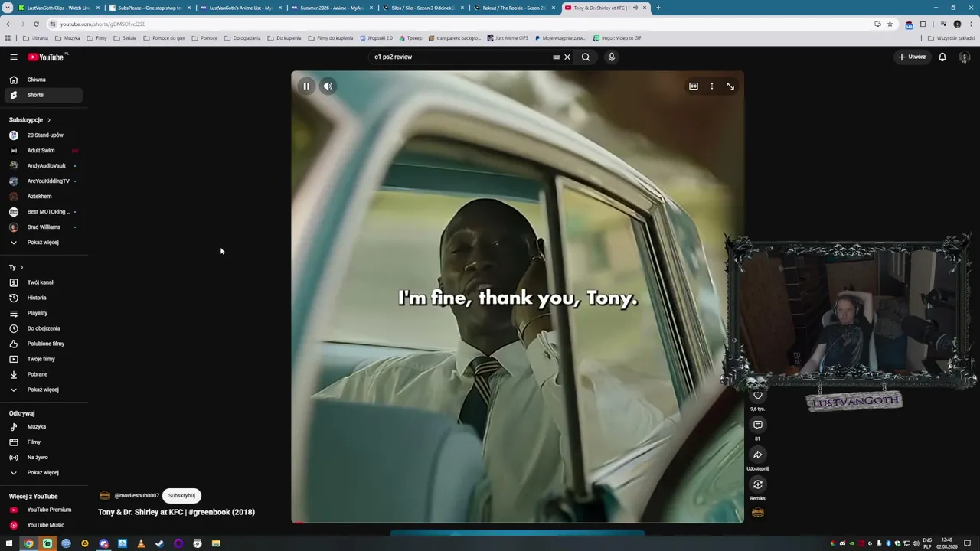Like this Short with the heart button

pyautogui.click(x=758, y=395)
